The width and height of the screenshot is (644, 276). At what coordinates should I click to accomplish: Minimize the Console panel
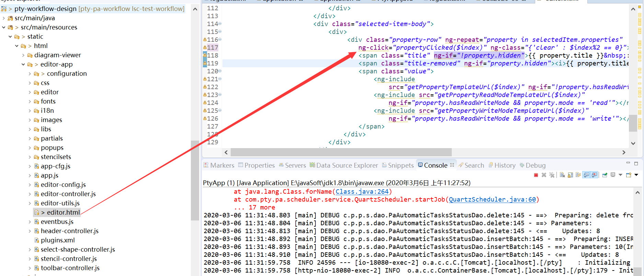628,163
